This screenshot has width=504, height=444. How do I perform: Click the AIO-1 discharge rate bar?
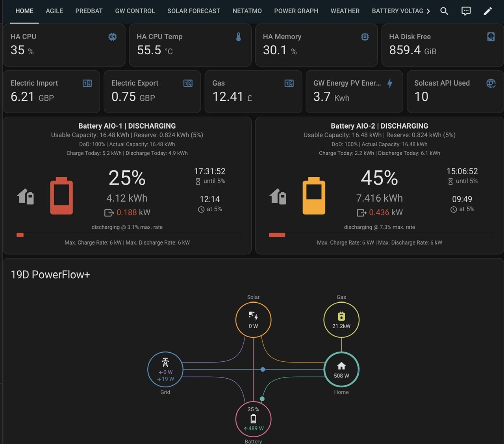128,235
